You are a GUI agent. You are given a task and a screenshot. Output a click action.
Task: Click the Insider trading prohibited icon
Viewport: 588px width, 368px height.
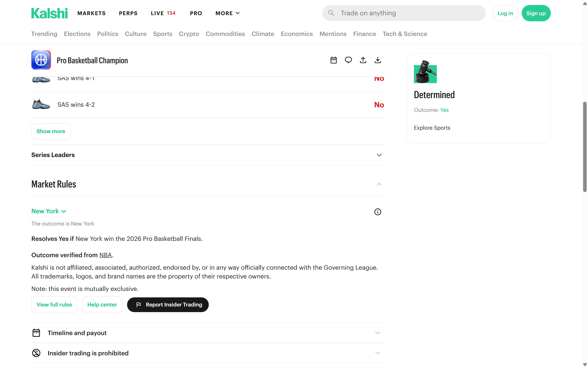36,353
